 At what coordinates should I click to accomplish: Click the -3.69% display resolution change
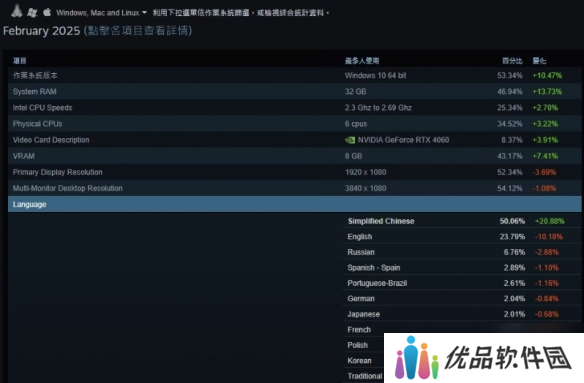(544, 172)
